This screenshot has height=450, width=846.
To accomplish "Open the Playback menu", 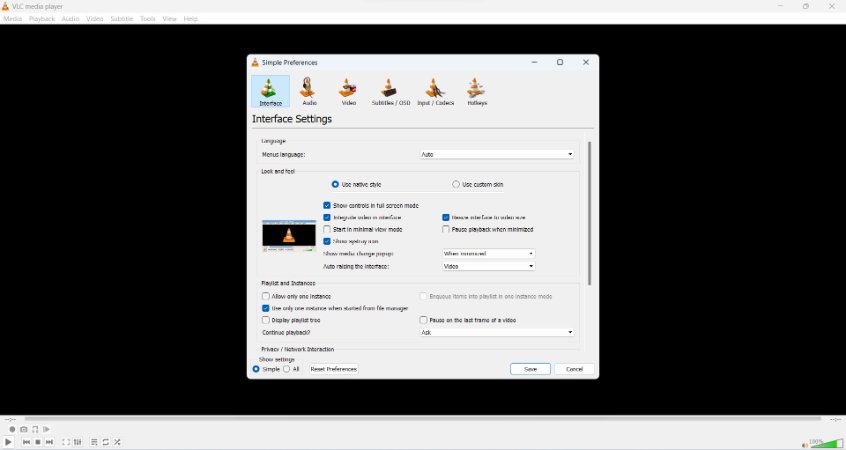I will pos(42,19).
